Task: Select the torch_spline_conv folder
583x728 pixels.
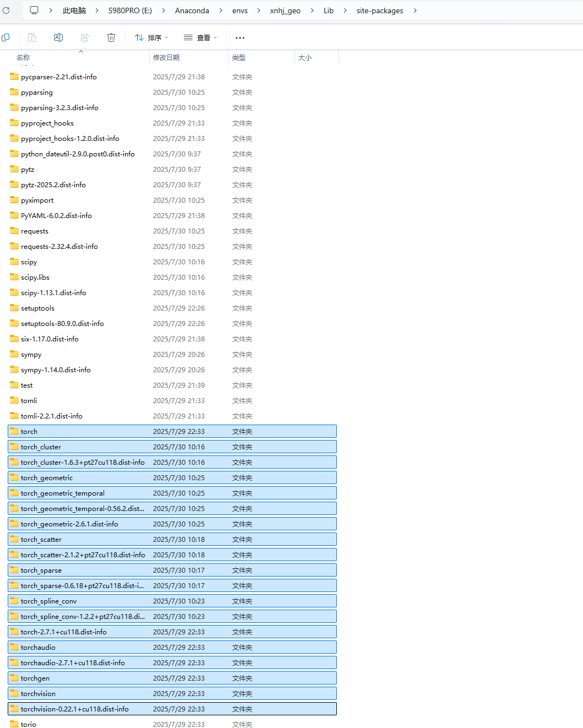Action: pos(172,601)
